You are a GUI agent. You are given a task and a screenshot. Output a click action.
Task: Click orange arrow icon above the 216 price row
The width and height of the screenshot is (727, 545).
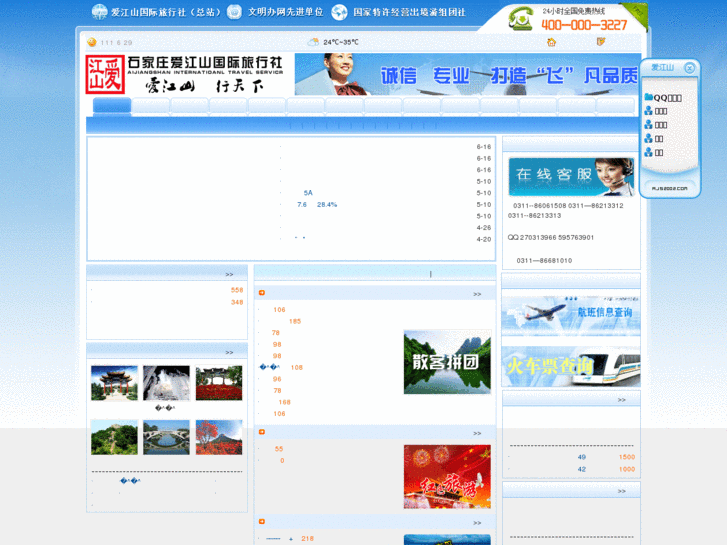262,521
